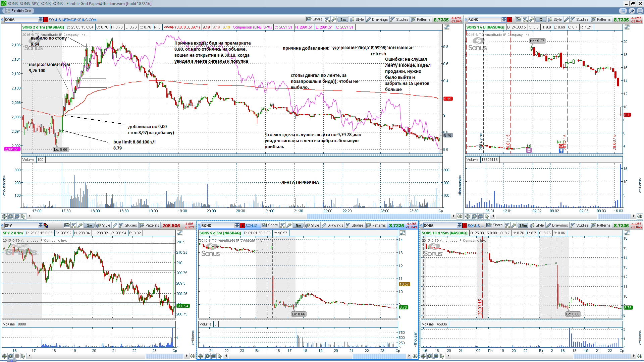Toggle data-box expand icon on 5m chart

[402, 233]
